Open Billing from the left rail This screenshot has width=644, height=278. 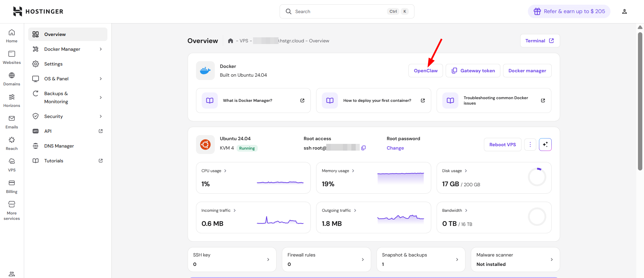12,187
